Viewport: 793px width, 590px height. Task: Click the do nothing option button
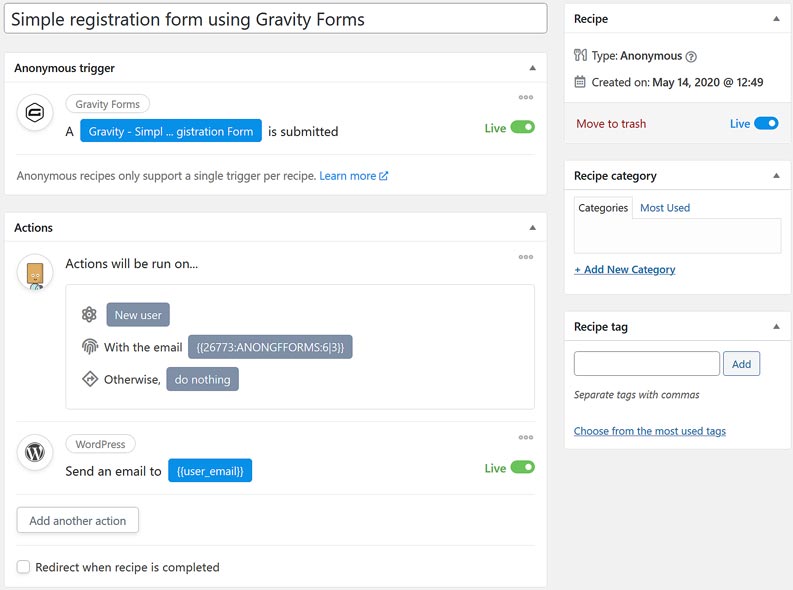click(202, 379)
